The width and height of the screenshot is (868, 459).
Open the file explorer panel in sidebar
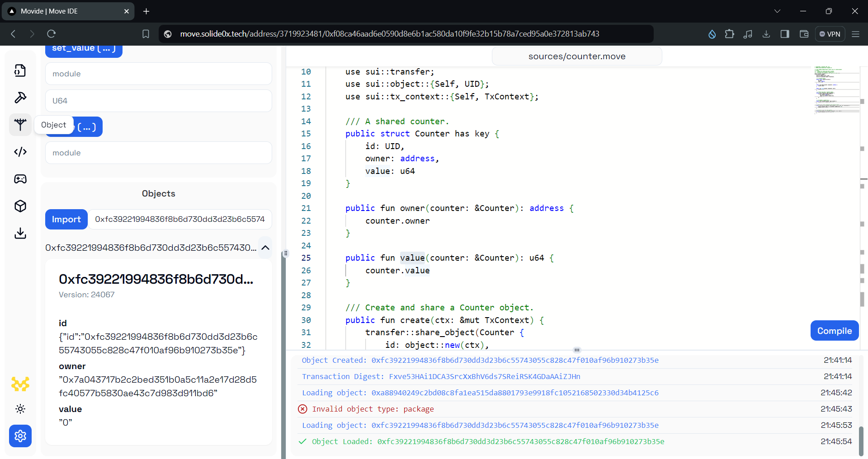(x=20, y=70)
